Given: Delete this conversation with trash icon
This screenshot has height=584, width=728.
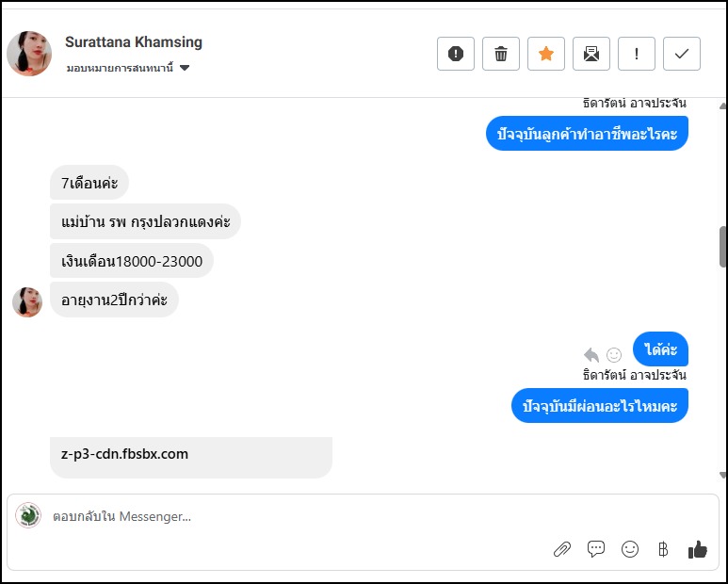Looking at the screenshot, I should coord(501,54).
